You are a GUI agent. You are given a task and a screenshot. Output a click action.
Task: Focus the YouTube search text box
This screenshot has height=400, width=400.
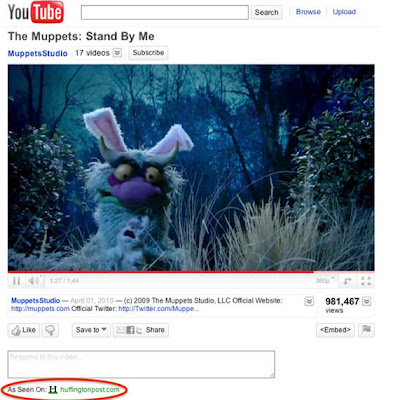(165, 12)
